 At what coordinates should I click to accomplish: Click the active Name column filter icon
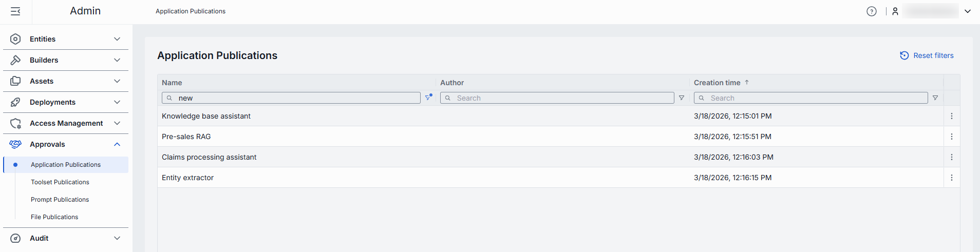pos(428,98)
